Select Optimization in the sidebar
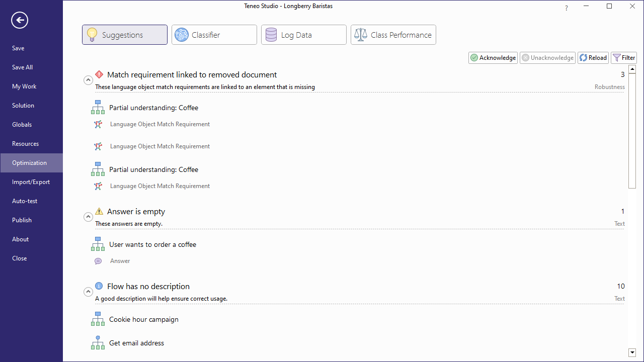Viewport: 644px width, 362px height. coord(31,163)
